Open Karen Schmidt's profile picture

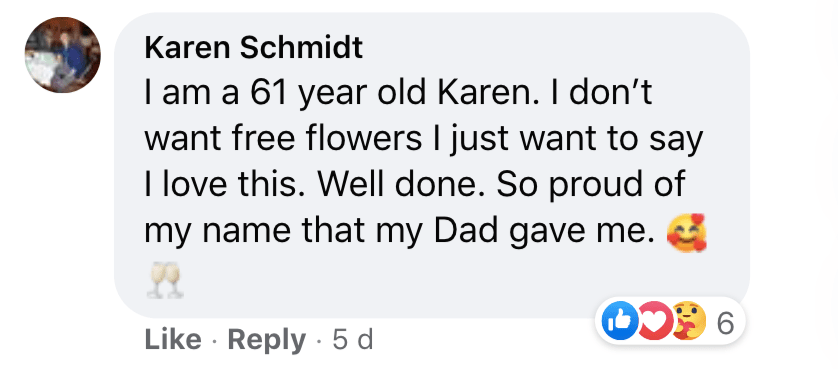[x=62, y=55]
